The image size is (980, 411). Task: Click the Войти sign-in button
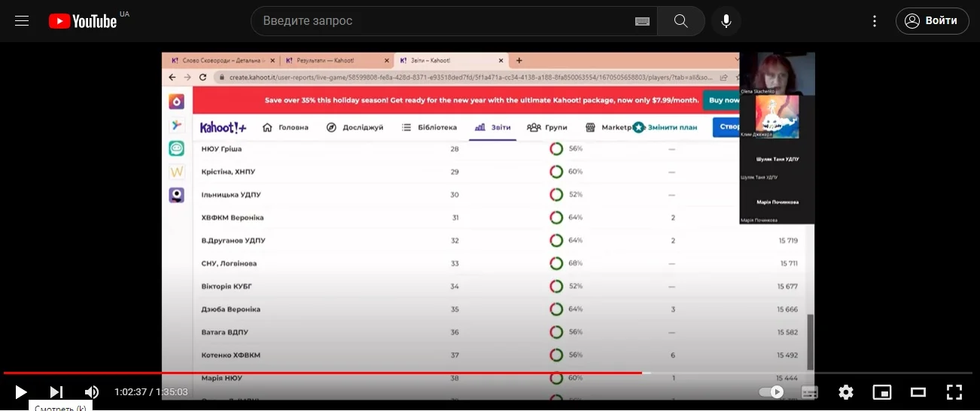coord(932,21)
